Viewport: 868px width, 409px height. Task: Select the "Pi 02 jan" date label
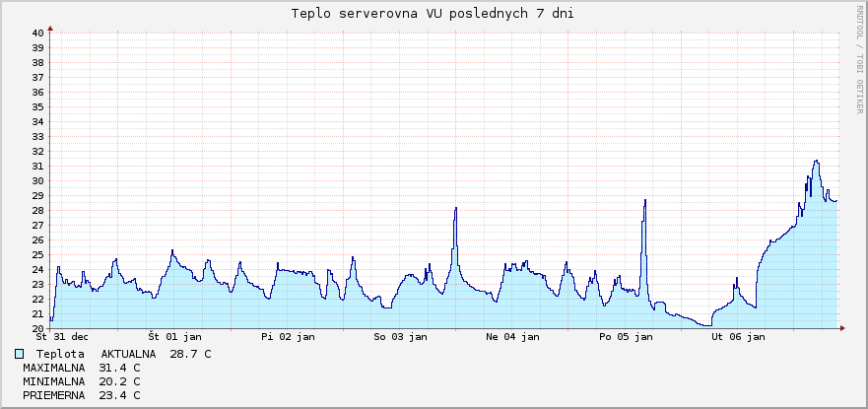pos(288,337)
